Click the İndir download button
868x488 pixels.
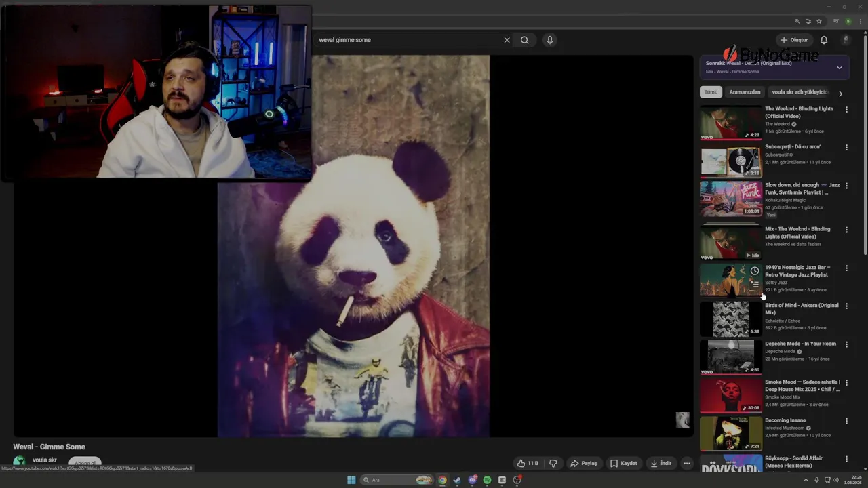[x=660, y=464]
